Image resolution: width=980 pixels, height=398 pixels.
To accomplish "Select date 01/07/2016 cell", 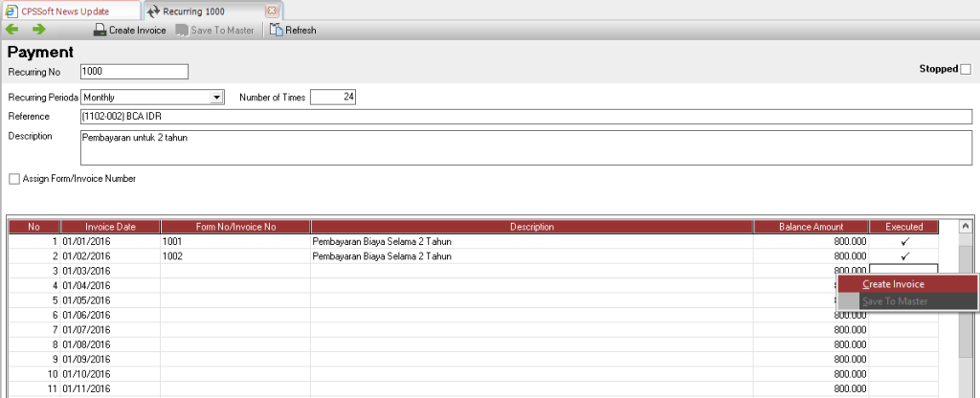I will click(111, 330).
